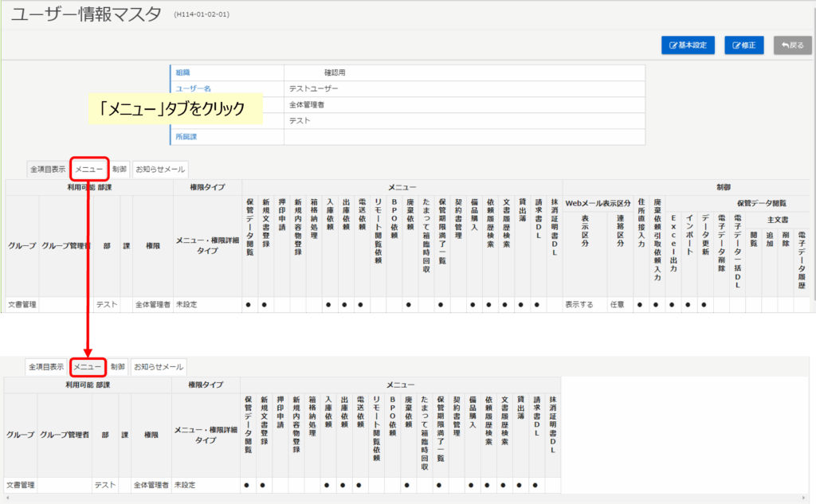Open お知らせメール tab in the lower panel
Image resolution: width=816 pixels, height=504 pixels.
pos(159,367)
